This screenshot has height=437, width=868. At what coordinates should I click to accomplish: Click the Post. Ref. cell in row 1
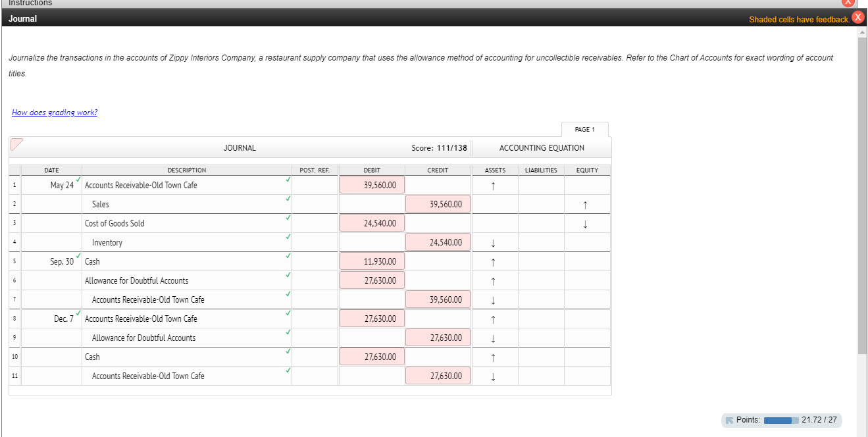coord(315,185)
